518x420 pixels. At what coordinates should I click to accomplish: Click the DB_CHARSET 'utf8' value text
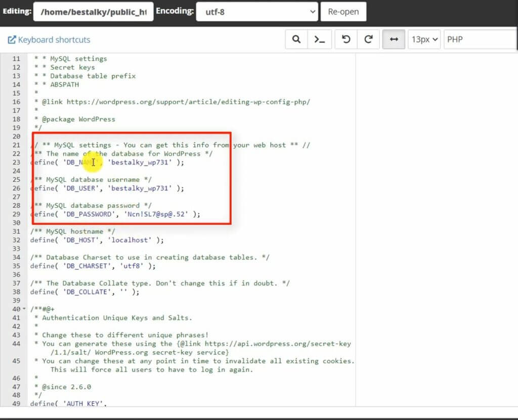(132, 266)
